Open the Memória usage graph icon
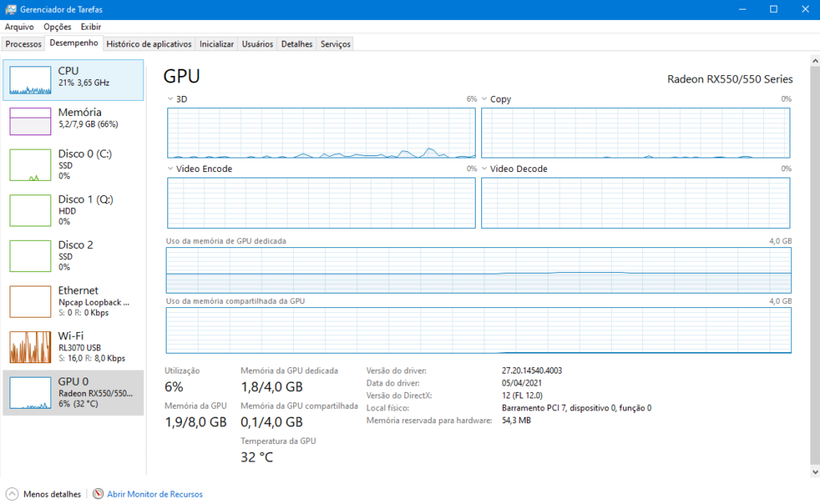Viewport: 820px width, 504px height. coord(30,121)
